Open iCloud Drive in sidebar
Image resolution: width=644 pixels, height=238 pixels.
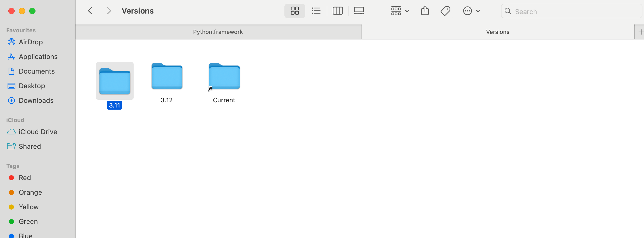point(38,132)
